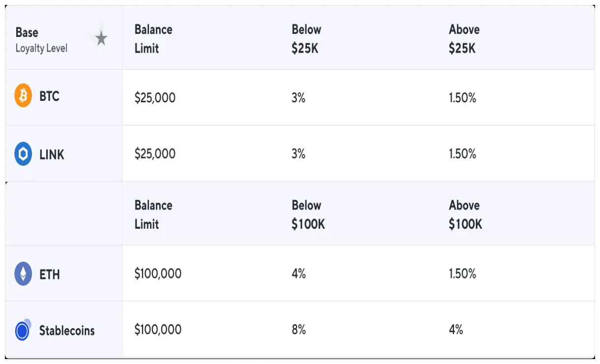600x364 pixels.
Task: Click the 4% Stablecoins rate above $100K
Action: tap(456, 330)
